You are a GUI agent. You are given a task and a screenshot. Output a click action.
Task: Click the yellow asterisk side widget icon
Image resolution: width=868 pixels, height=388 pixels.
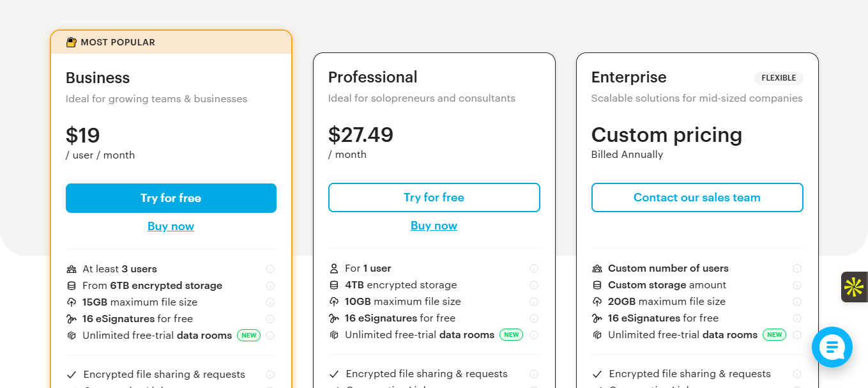coord(853,287)
